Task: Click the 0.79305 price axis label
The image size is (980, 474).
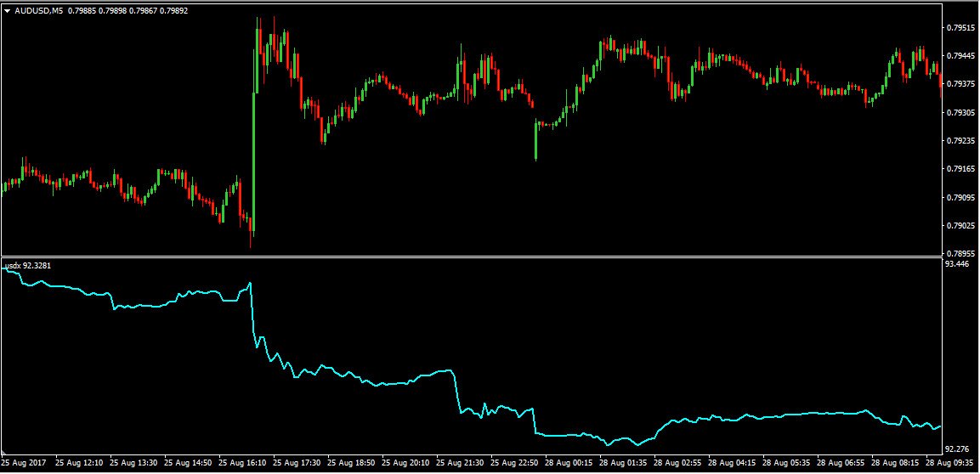Action: [x=960, y=113]
